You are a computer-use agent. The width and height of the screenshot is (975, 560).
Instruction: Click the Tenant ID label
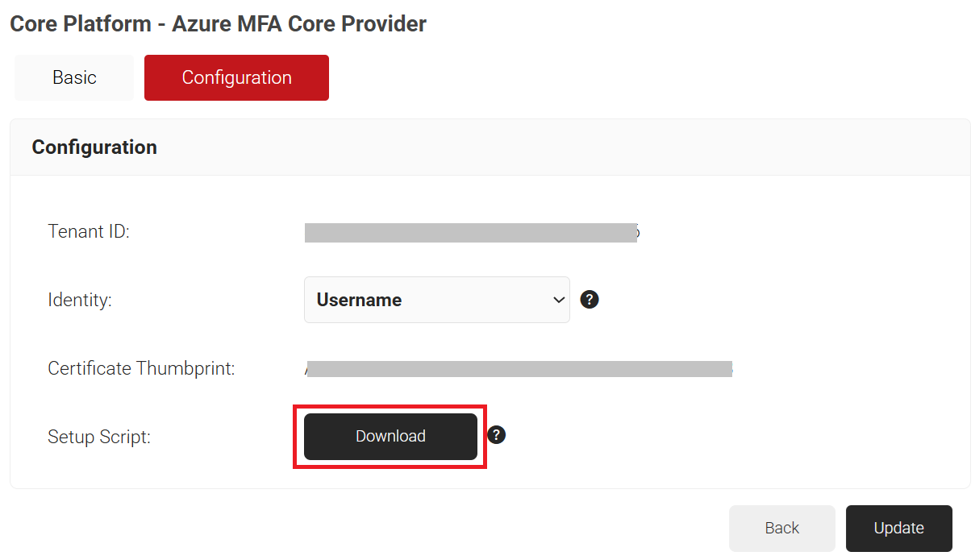click(89, 231)
